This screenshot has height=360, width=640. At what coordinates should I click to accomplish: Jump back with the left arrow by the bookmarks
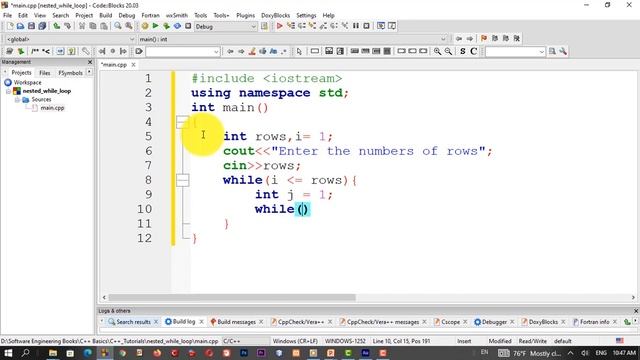459,38
